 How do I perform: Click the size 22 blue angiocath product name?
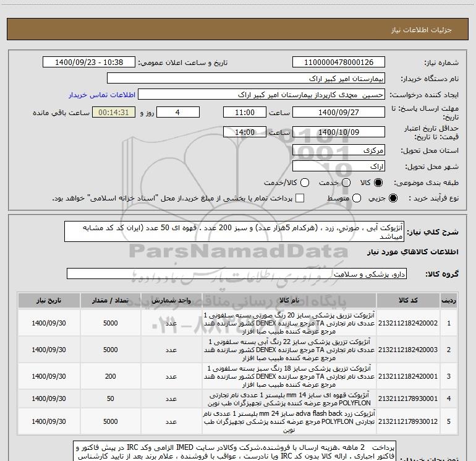coord(289,350)
